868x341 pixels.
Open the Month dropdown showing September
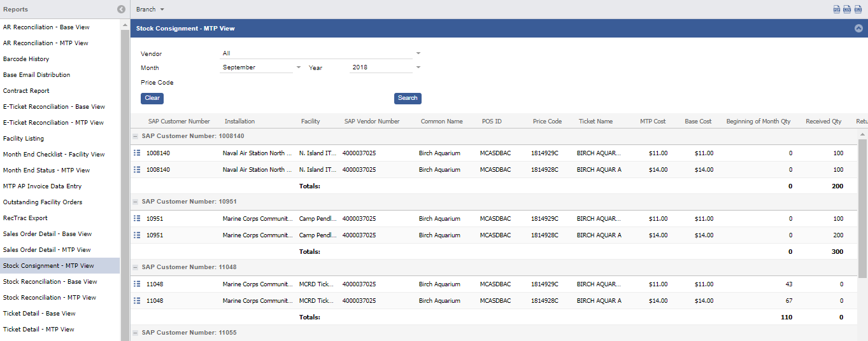(x=298, y=67)
